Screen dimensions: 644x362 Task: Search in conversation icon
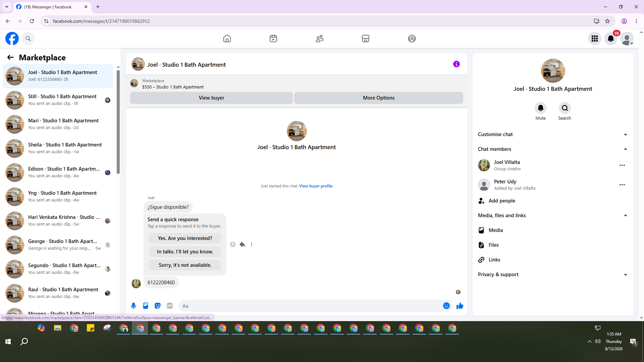[565, 108]
